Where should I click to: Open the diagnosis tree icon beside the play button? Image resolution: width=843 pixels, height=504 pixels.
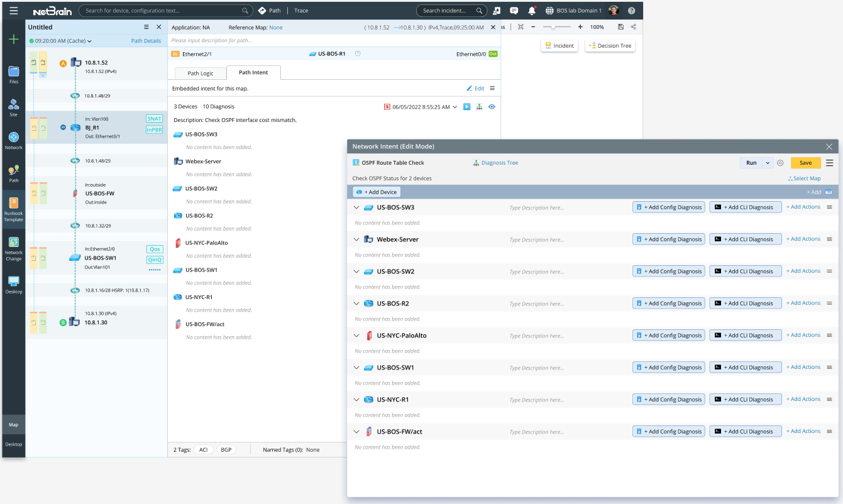(479, 106)
